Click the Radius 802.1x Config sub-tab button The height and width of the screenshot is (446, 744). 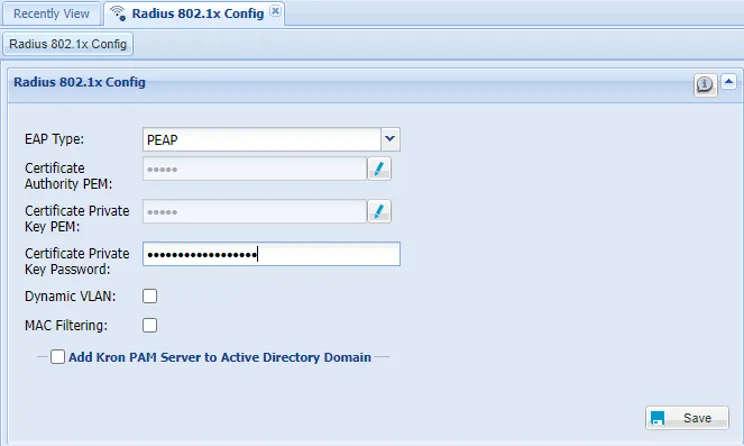(x=68, y=44)
